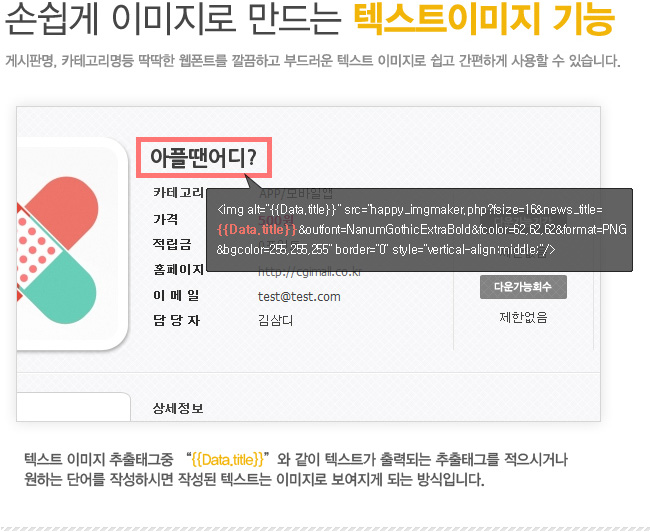Click the 가격 label
The width and height of the screenshot is (650, 532).
pos(165,219)
